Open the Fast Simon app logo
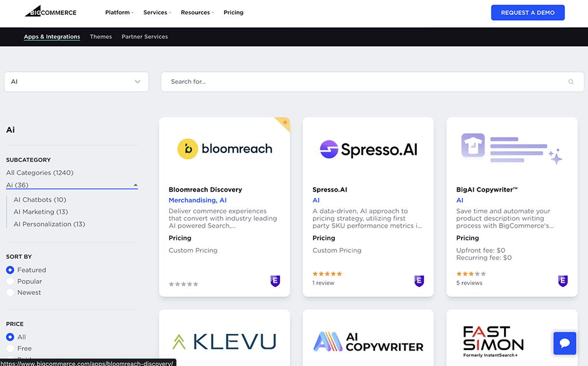The width and height of the screenshot is (588, 366). click(493, 341)
